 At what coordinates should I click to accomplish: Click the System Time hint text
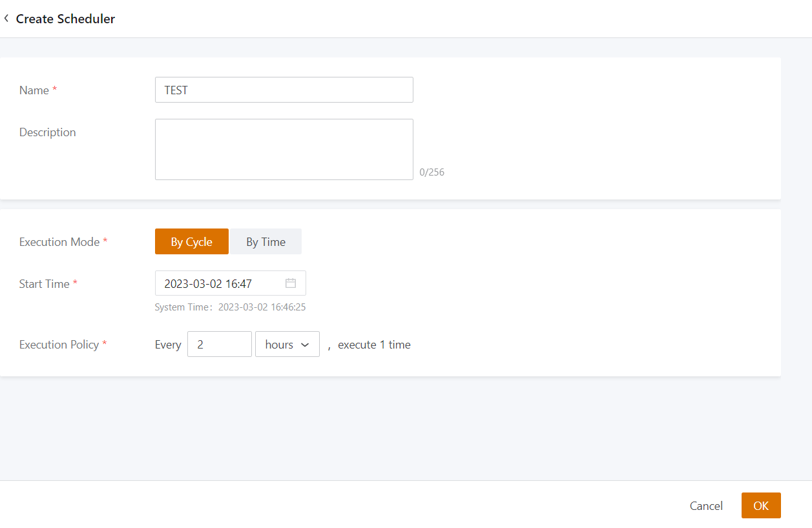[x=230, y=307]
